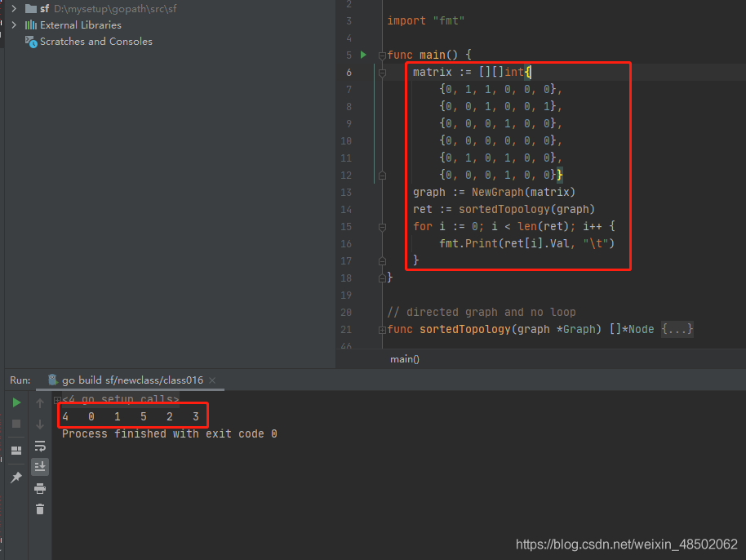Collapse the for loop fold marker on line 15

tap(382, 227)
